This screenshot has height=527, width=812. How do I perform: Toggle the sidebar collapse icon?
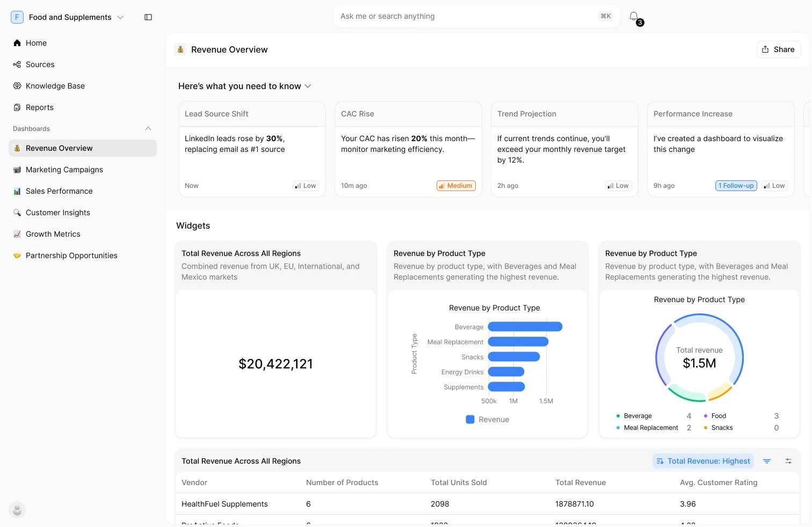[x=148, y=17]
